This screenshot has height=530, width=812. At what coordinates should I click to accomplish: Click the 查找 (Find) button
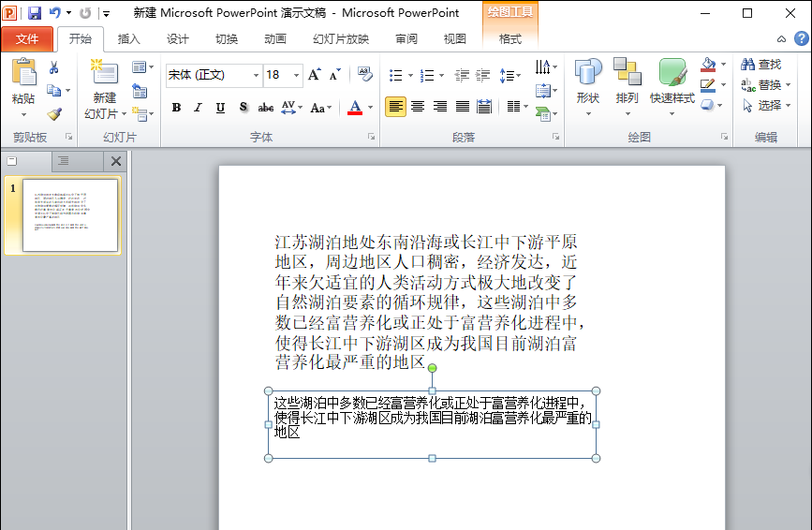click(x=761, y=65)
